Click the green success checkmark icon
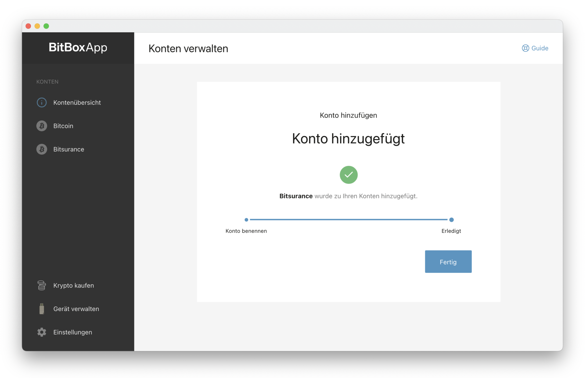Screen dimensions: 588x378 pos(349,175)
